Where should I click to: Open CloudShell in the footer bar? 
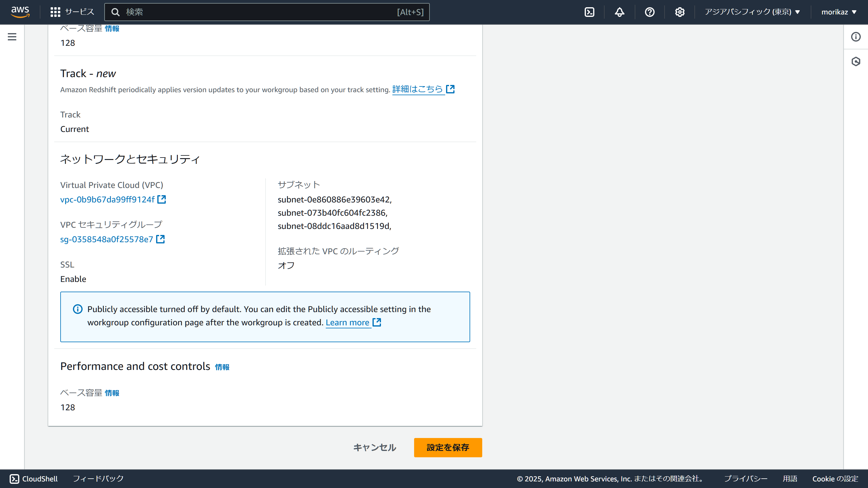click(34, 479)
